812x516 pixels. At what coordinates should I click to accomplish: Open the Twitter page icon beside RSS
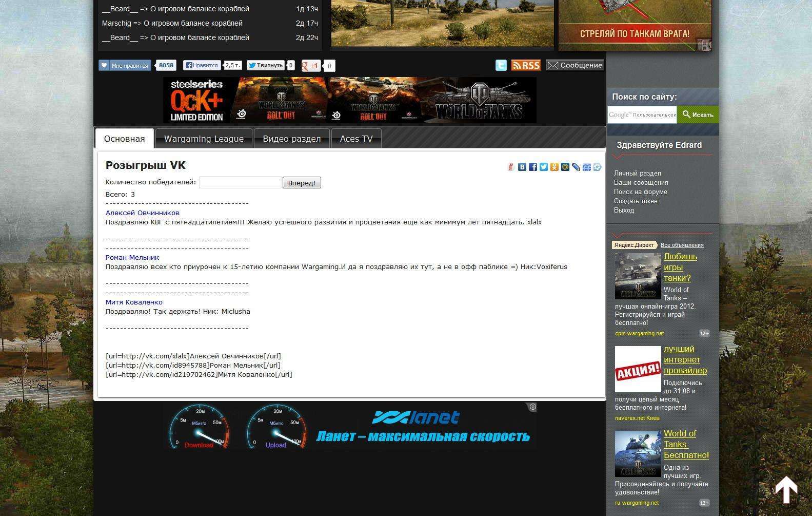click(501, 65)
